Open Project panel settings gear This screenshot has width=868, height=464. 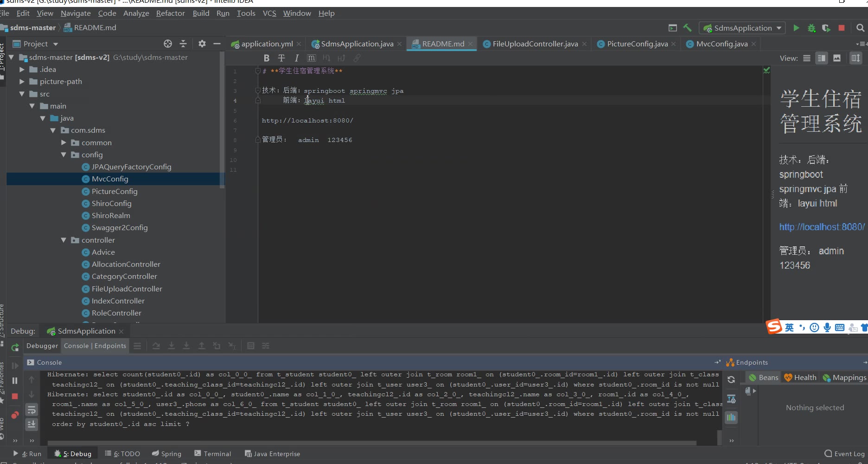[x=202, y=44]
